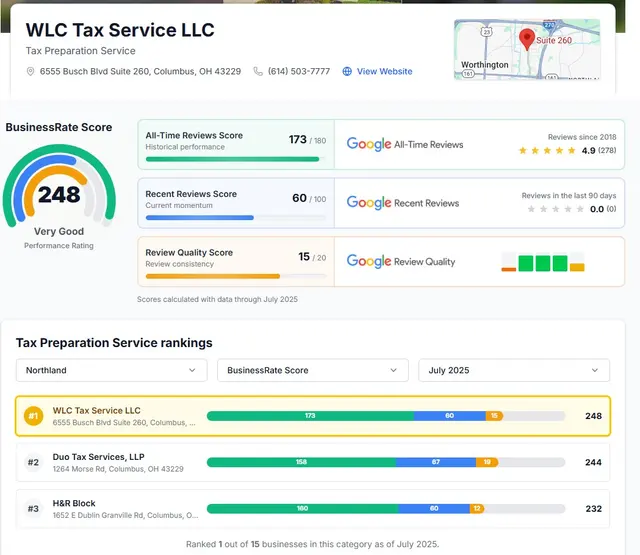Screen dimensions: 640x555
Task: Click the Duo Tax Services stacked score bar
Action: 386,462
